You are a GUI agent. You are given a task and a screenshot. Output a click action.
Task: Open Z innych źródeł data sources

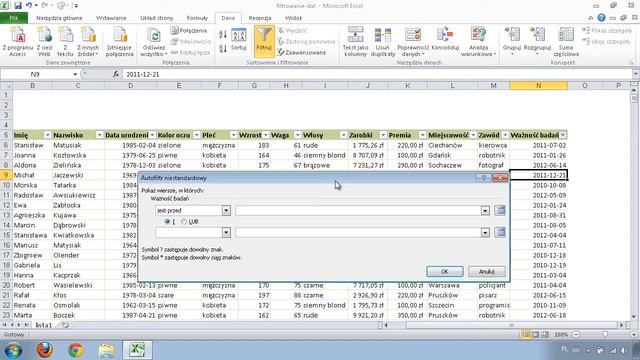pyautogui.click(x=88, y=41)
